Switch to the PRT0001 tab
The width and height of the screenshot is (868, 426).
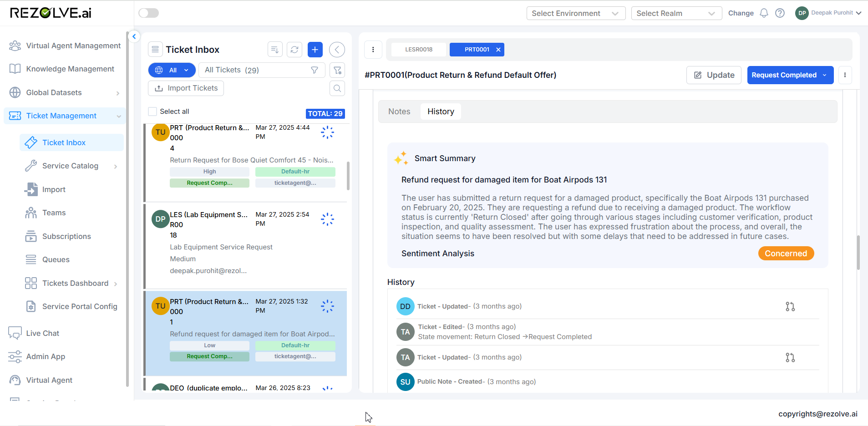click(477, 50)
